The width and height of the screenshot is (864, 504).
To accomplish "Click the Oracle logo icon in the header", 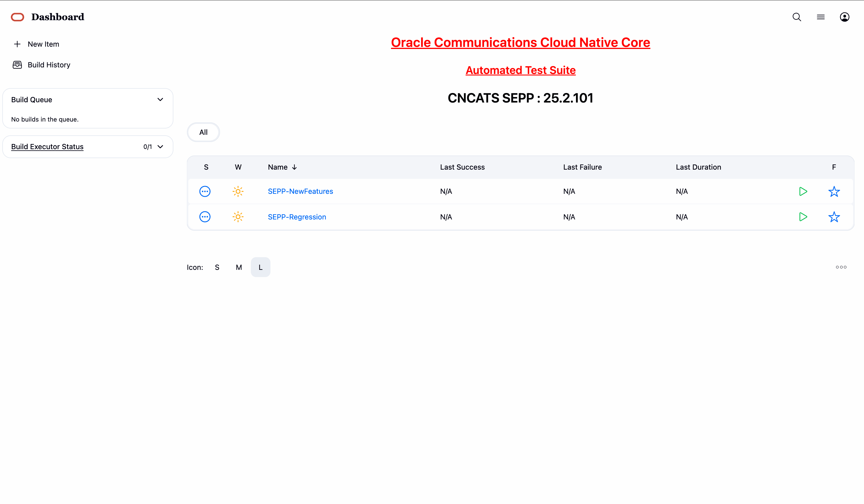I will click(18, 17).
